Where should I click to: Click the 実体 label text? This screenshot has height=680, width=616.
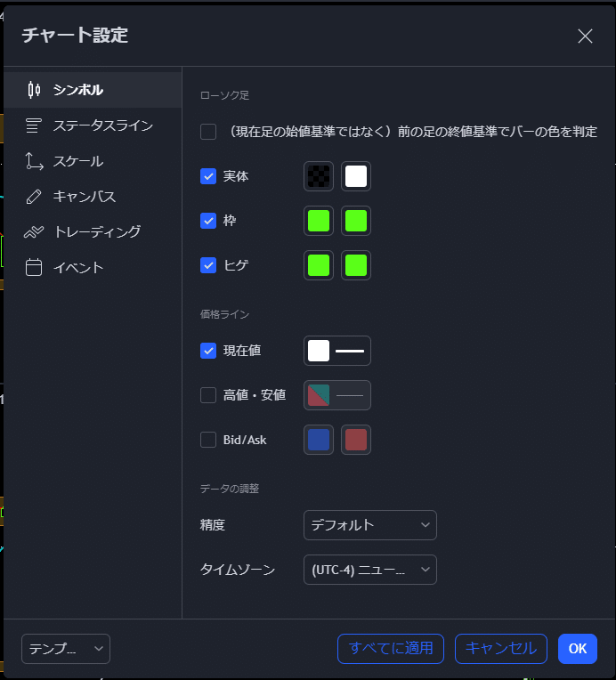[x=236, y=176]
